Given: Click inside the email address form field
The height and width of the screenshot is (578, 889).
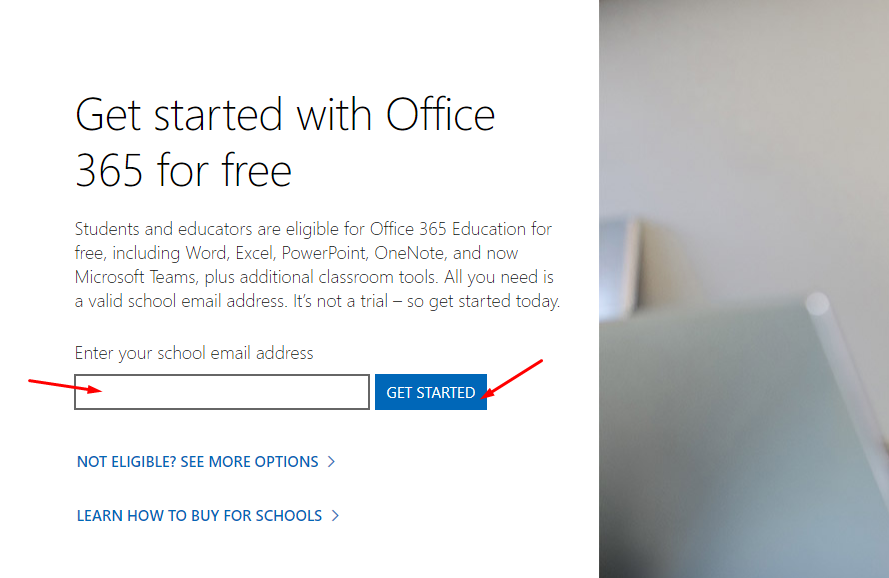Looking at the screenshot, I should point(220,392).
